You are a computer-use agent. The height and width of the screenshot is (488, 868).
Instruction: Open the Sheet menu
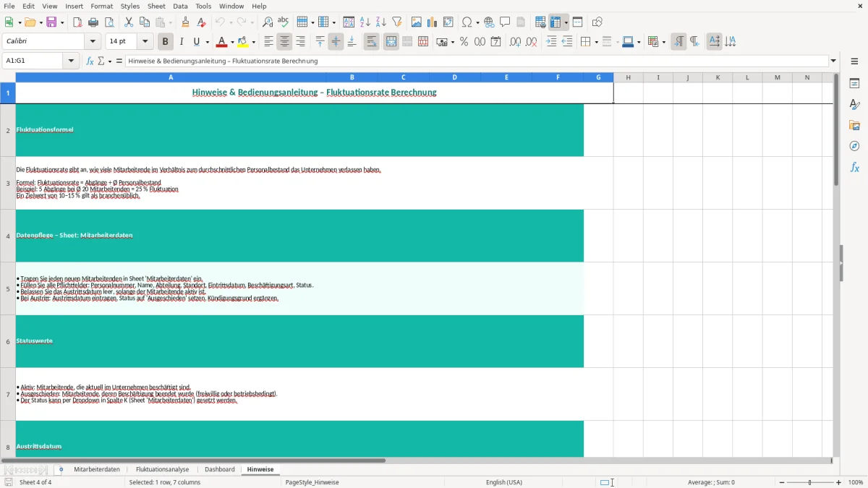point(156,6)
